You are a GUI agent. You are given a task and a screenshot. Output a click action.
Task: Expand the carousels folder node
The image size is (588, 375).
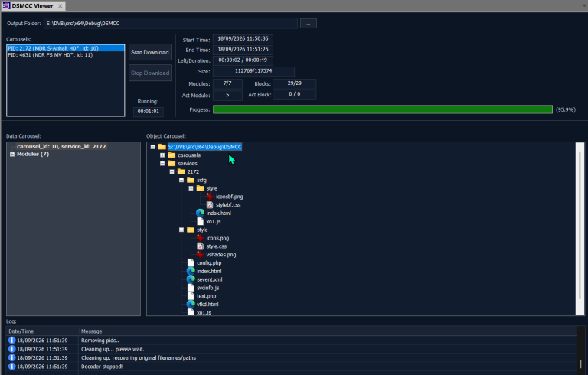click(x=162, y=155)
